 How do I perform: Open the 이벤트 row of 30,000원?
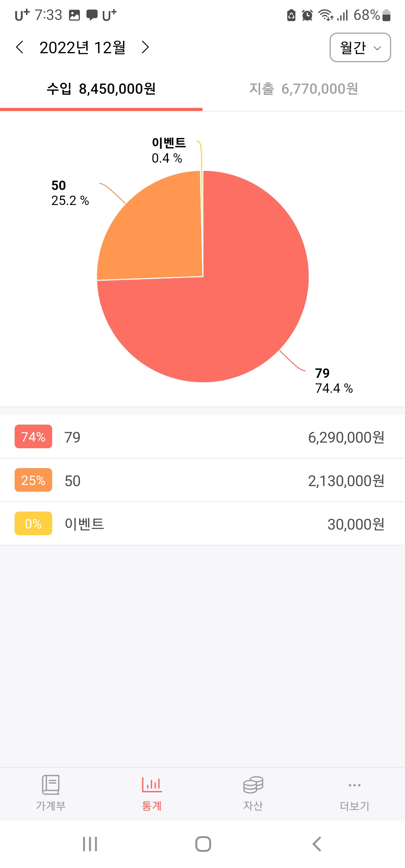[202, 524]
